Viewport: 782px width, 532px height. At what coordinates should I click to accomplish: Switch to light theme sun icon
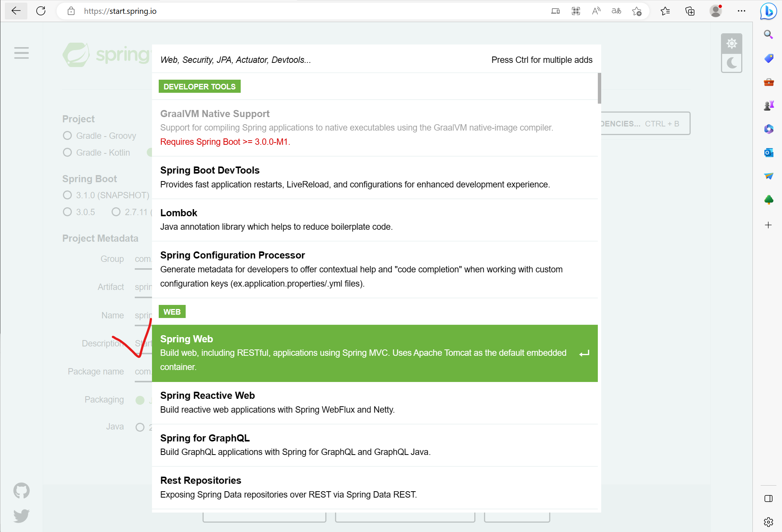(x=731, y=43)
